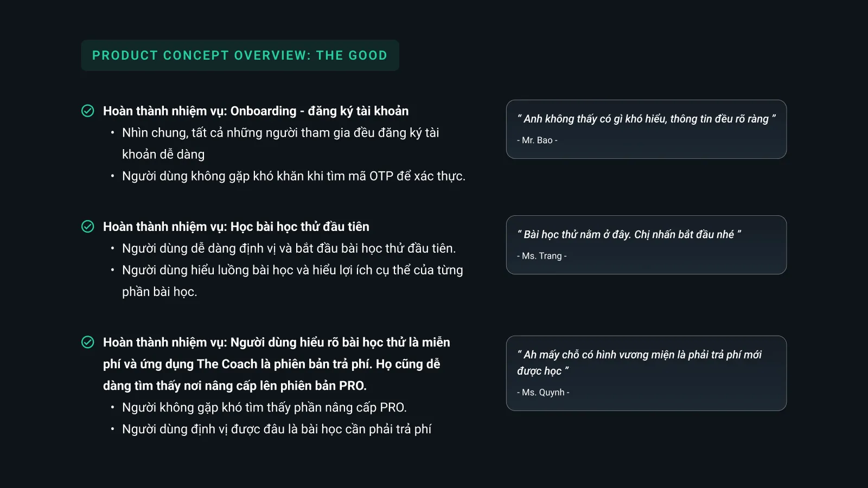Click the green check icon beside Onboarding task

[87, 111]
